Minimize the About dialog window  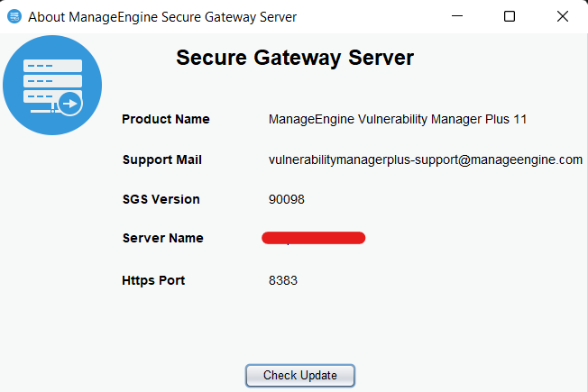pos(459,16)
